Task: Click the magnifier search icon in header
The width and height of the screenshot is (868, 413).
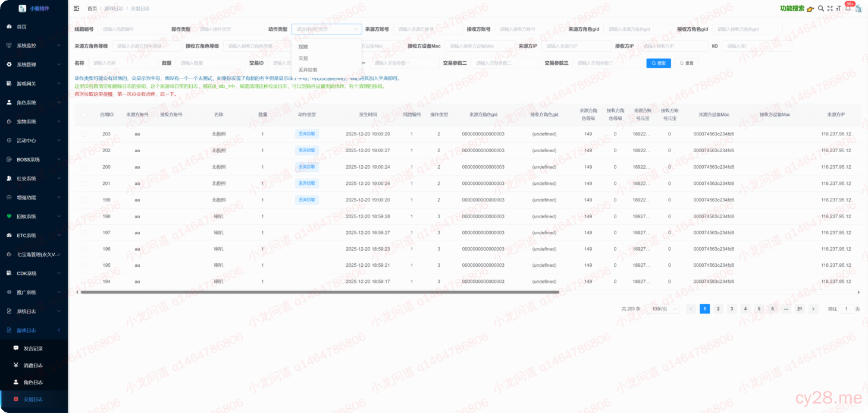Action: pyautogui.click(x=821, y=8)
